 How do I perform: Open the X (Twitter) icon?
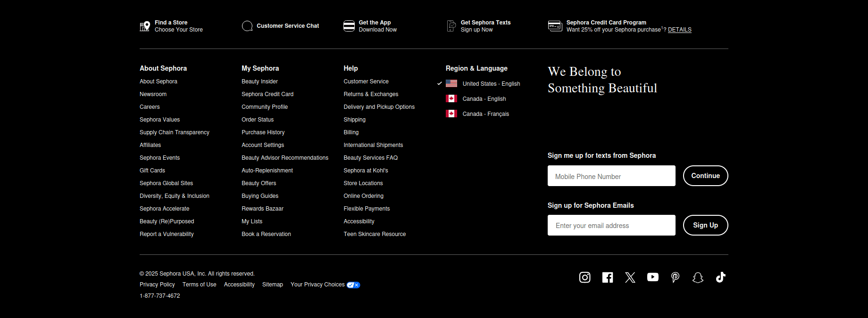tap(630, 277)
